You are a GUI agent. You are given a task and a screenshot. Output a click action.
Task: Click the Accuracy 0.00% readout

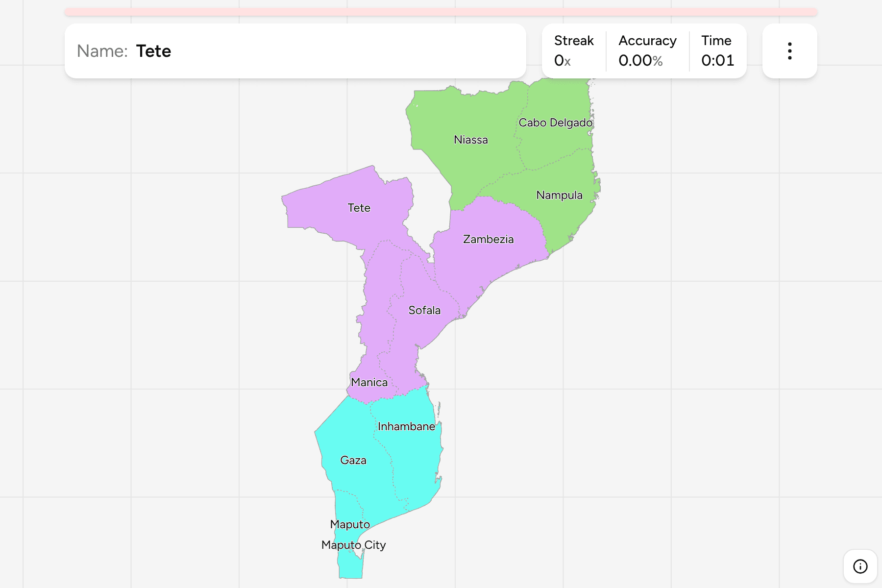(x=647, y=51)
